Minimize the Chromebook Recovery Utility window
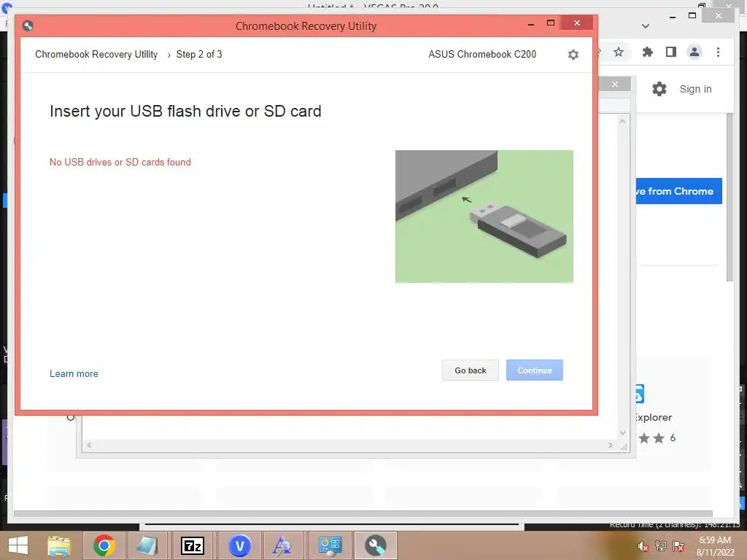The height and width of the screenshot is (560, 747). click(531, 23)
